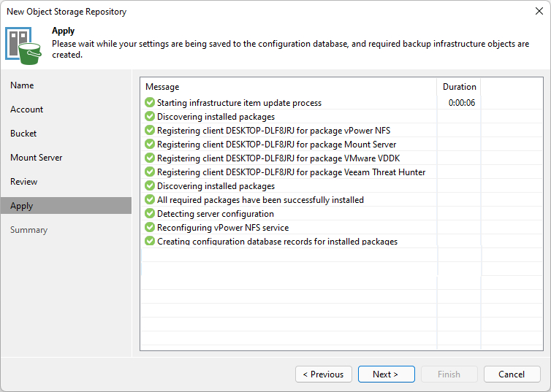Viewport: 551px width, 392px height.
Task: Click green check beside Starting infrastructure item update
Action: point(150,102)
